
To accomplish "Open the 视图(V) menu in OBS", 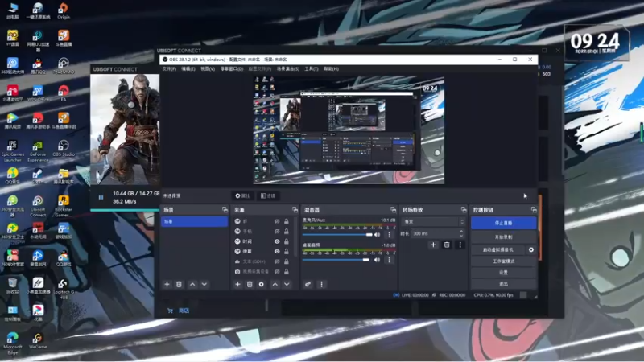I will point(208,69).
